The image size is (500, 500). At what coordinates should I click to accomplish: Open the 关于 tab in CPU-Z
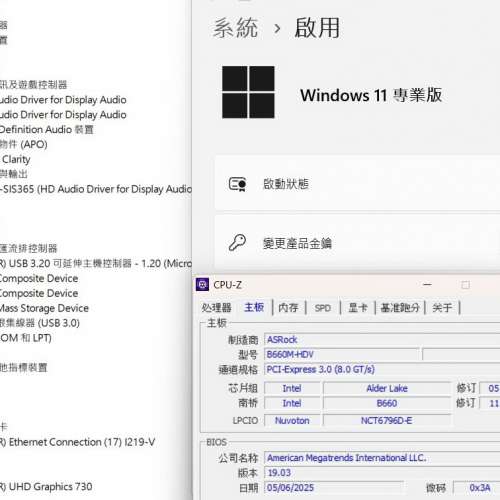click(x=442, y=307)
